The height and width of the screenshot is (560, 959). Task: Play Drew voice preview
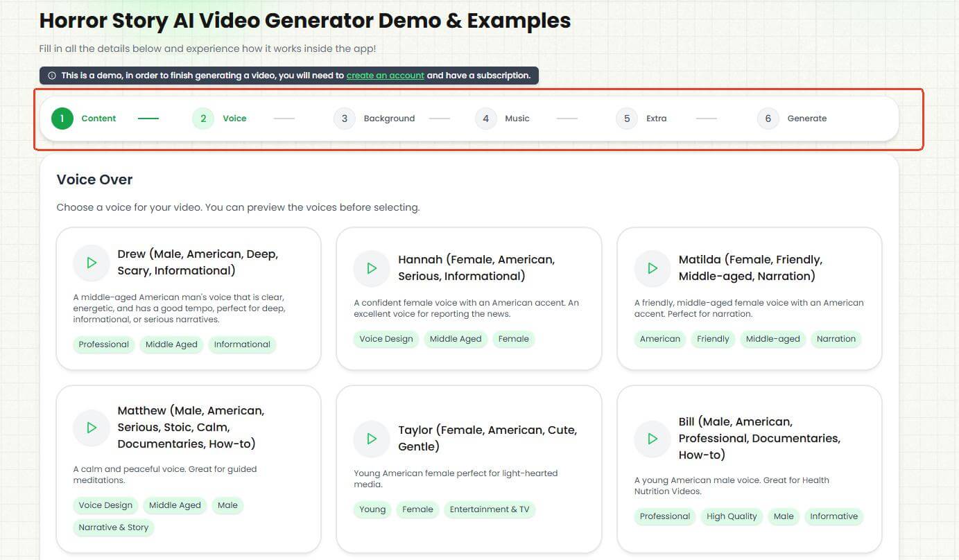click(92, 263)
